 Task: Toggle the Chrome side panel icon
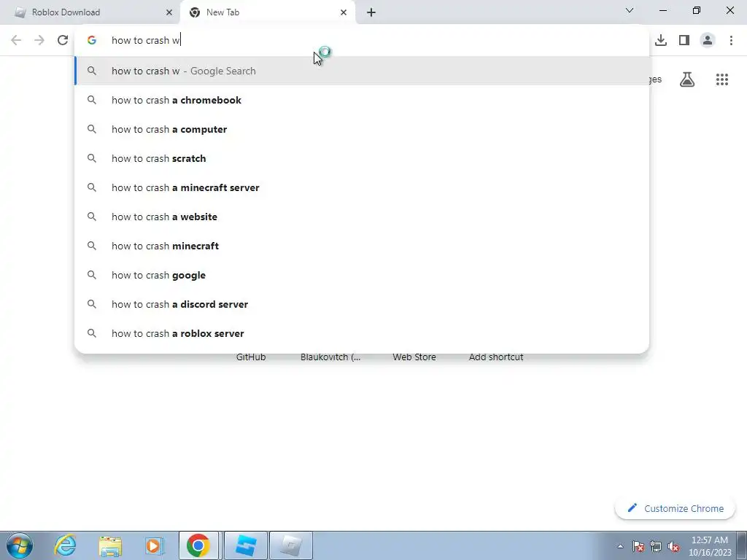point(684,40)
